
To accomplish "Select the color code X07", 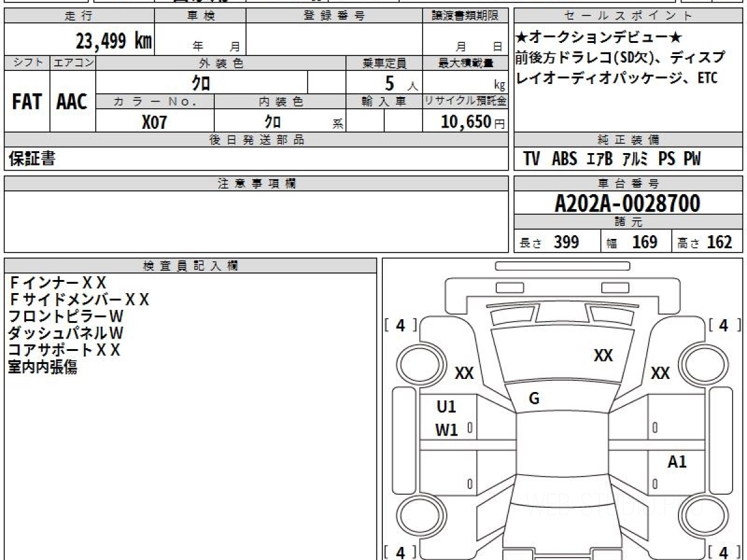I will [x=154, y=122].
